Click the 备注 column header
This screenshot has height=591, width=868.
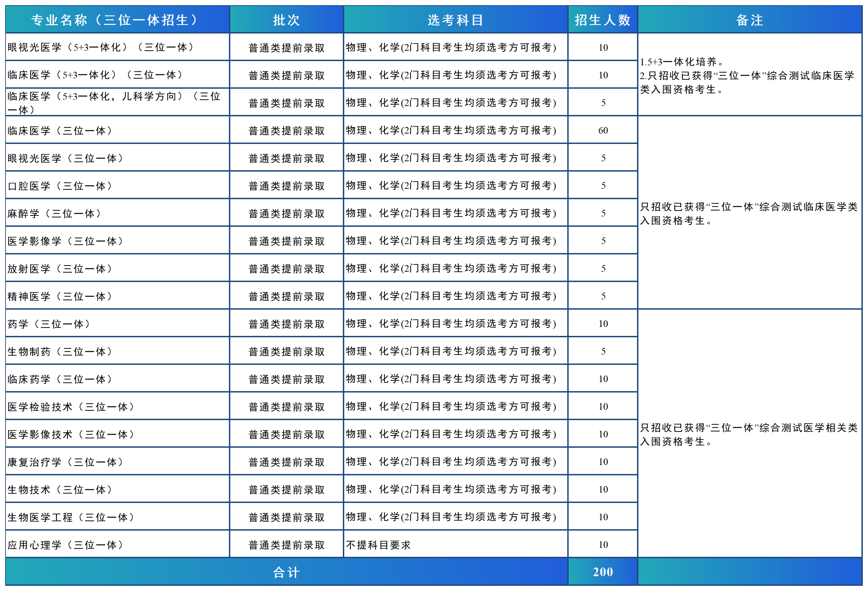[750, 20]
